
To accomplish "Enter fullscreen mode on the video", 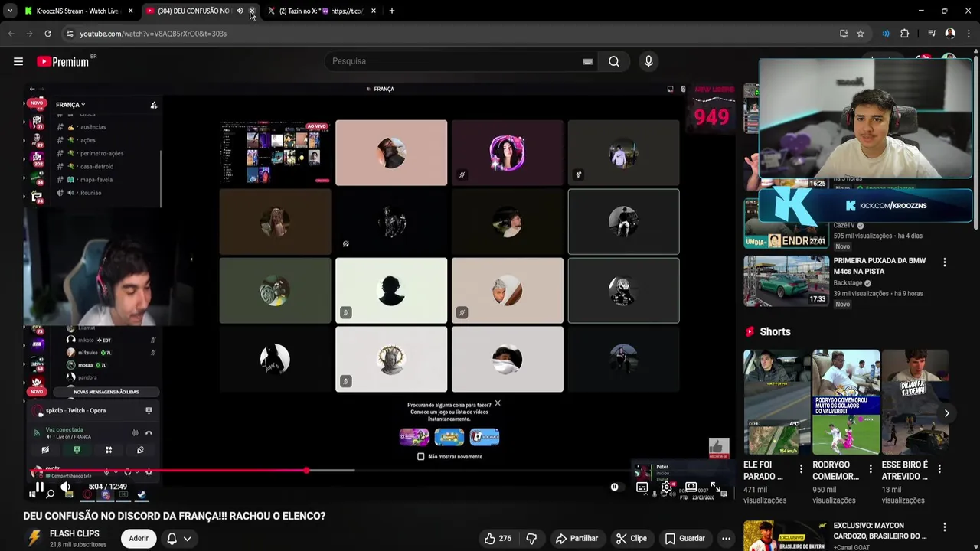I will click(715, 487).
